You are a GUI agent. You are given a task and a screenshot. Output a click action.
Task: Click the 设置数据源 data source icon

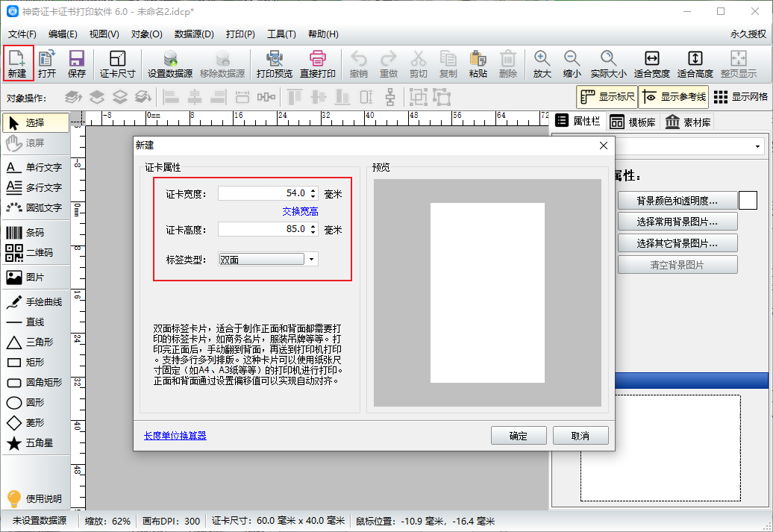click(169, 63)
